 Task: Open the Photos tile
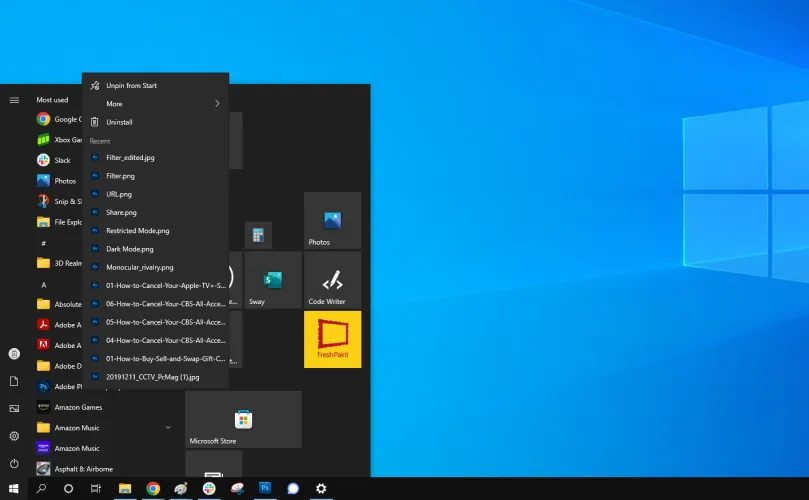pyautogui.click(x=332, y=221)
